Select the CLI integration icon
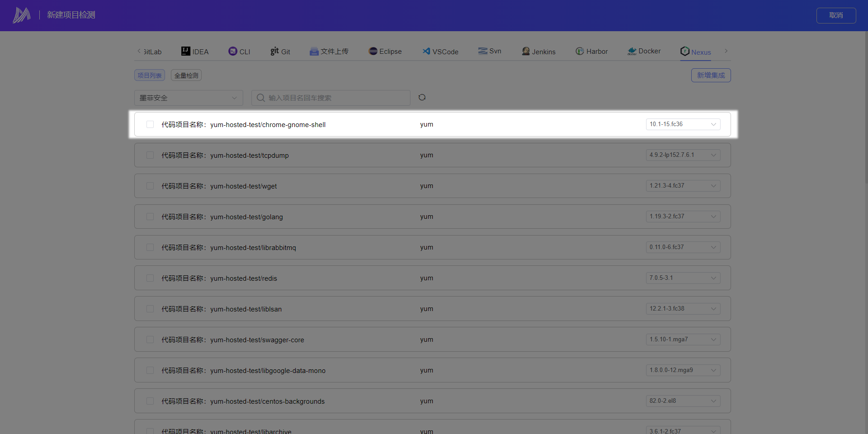The image size is (868, 434). [233, 51]
